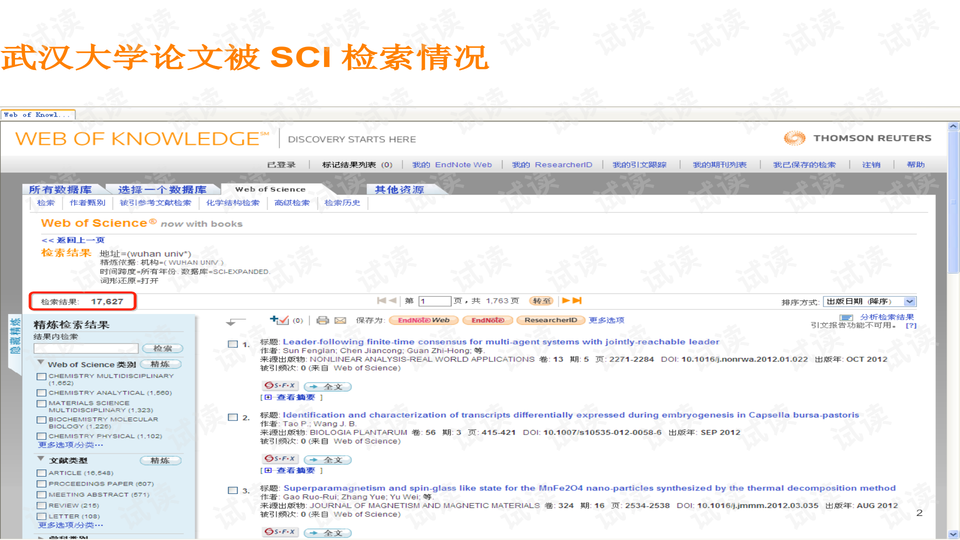This screenshot has height=540, width=960.
Task: Click the add-to-marked-list checkmark icon
Action: (279, 320)
